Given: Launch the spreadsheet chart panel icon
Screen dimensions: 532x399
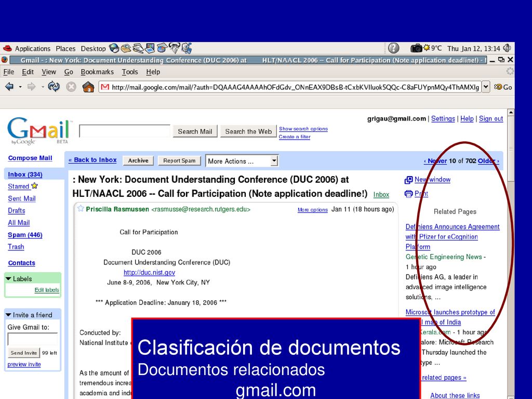Looking at the screenshot, I should tap(162, 48).
